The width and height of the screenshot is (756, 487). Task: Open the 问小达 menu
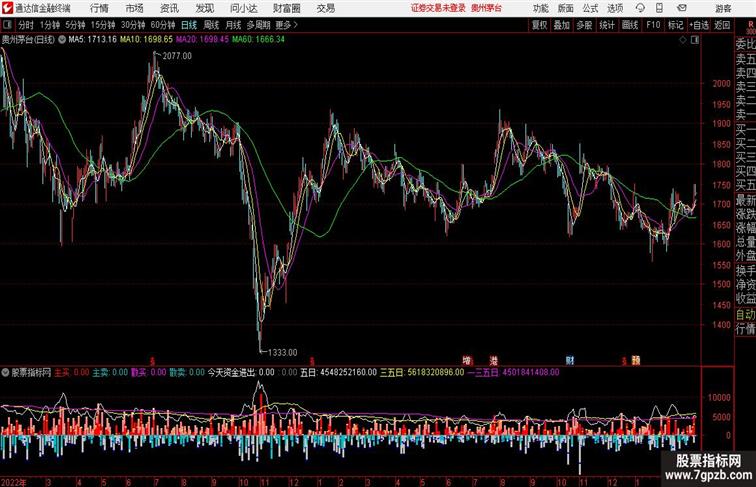pos(243,8)
